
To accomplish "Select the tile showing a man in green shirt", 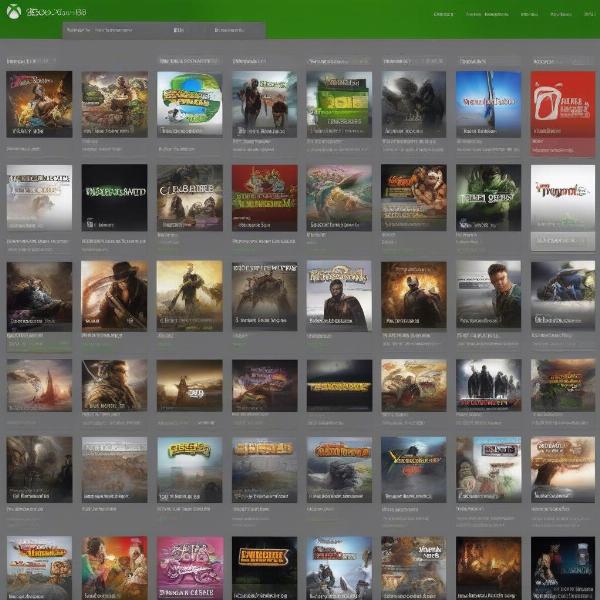I will pos(488,295).
